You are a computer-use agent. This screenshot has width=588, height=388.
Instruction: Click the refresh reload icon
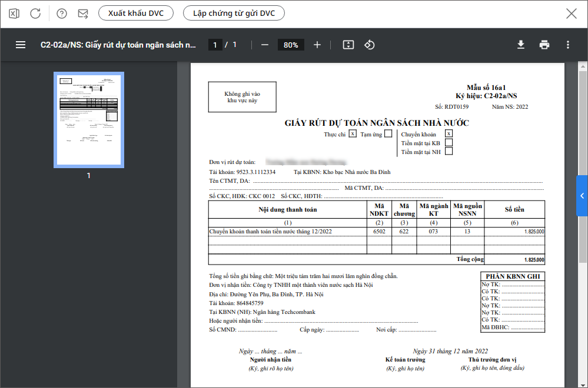pos(35,14)
